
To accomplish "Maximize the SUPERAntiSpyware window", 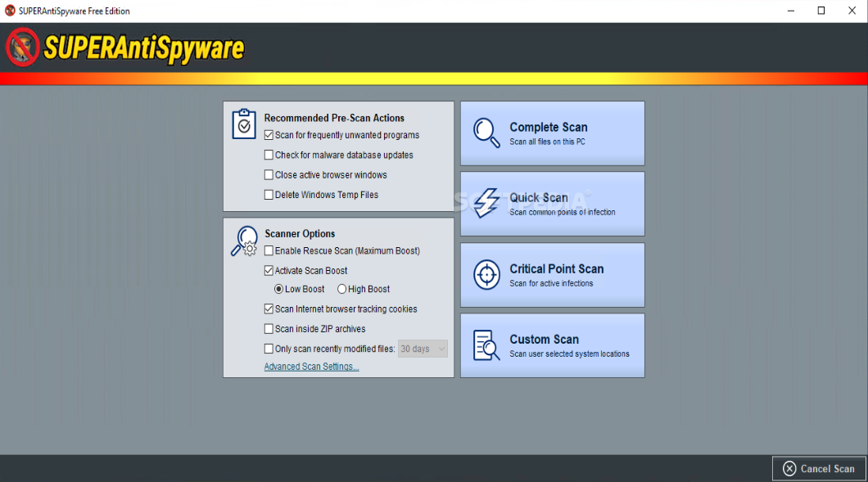I will tap(821, 11).
